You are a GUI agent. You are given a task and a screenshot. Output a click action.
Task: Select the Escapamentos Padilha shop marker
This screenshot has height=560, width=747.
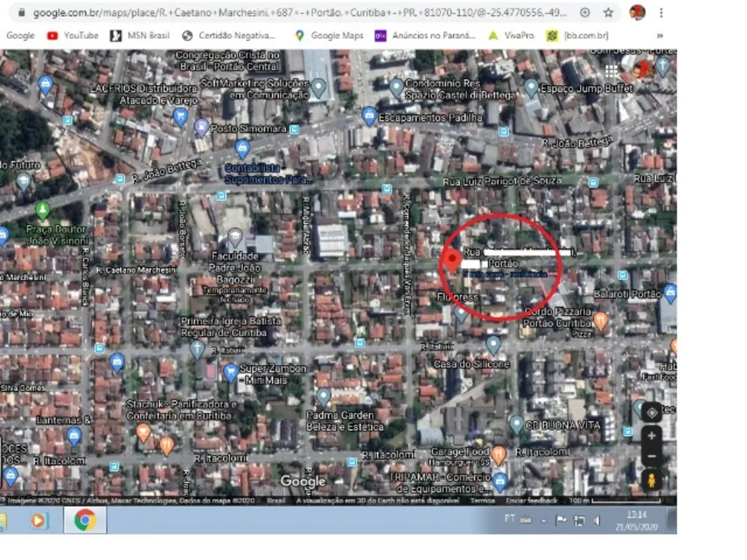[369, 116]
